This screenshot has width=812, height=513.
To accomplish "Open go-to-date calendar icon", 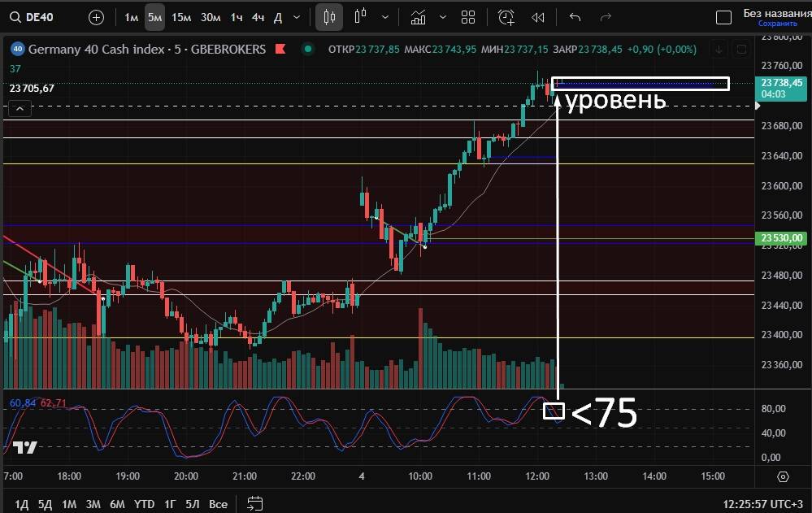I will pos(254,503).
